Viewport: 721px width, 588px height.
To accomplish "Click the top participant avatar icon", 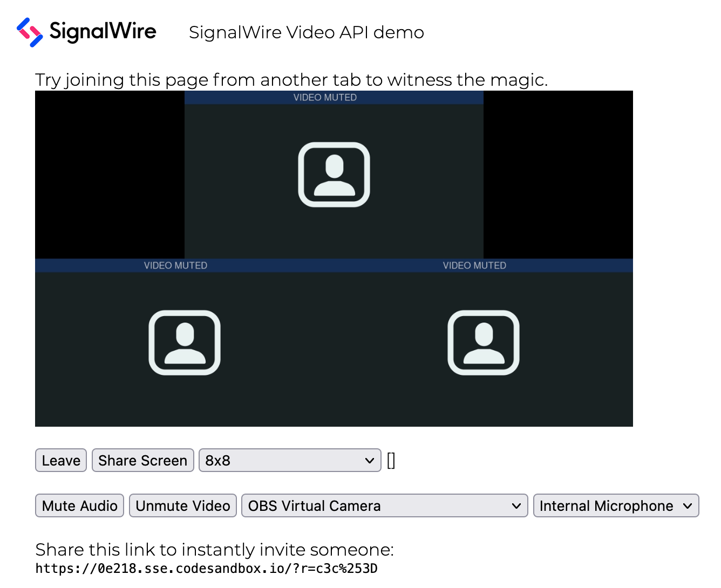I will (334, 174).
